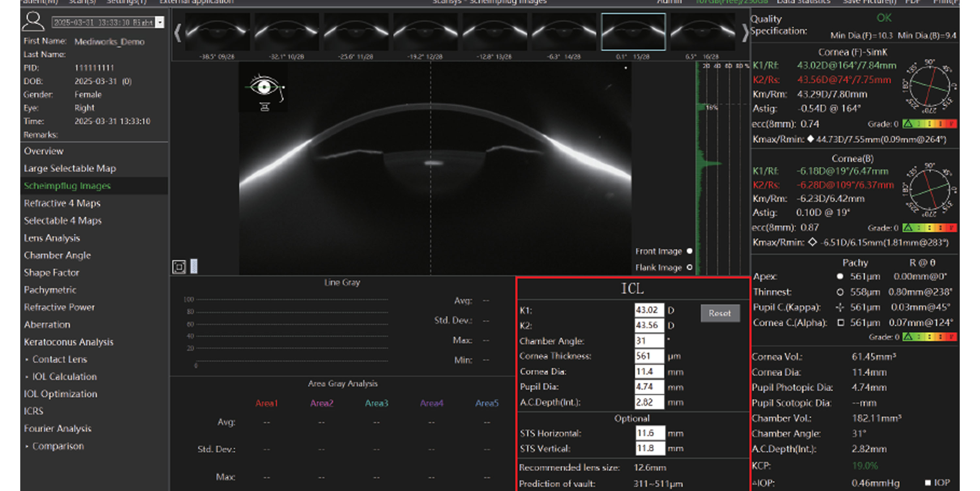This screenshot has width=980, height=491.
Task: Select the 0.1° 15/28 Scheimpflug thumbnail
Action: point(633,32)
